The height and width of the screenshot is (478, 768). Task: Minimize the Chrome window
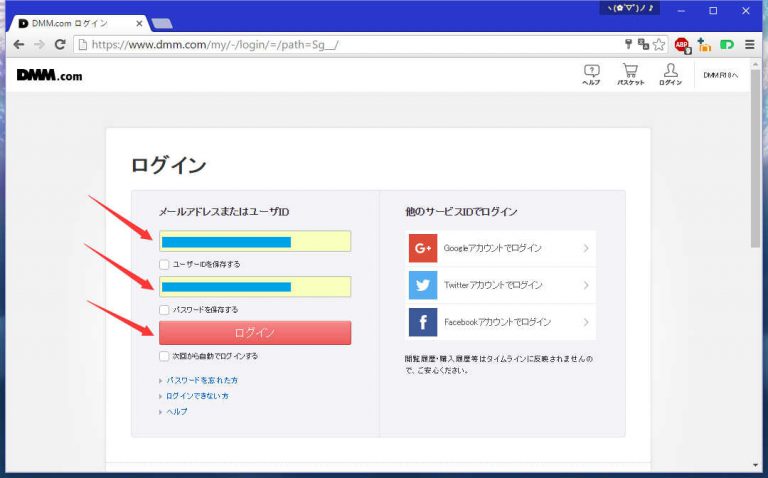[681, 10]
